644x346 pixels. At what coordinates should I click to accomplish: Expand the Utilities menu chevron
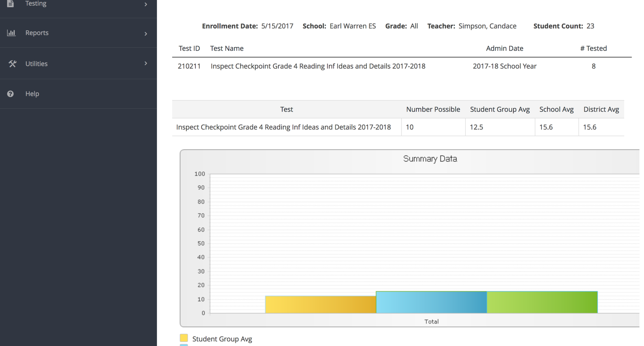tap(146, 63)
